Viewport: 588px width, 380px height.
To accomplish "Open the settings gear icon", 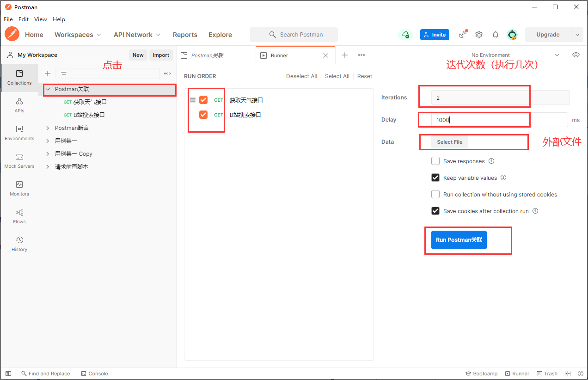I will (479, 35).
